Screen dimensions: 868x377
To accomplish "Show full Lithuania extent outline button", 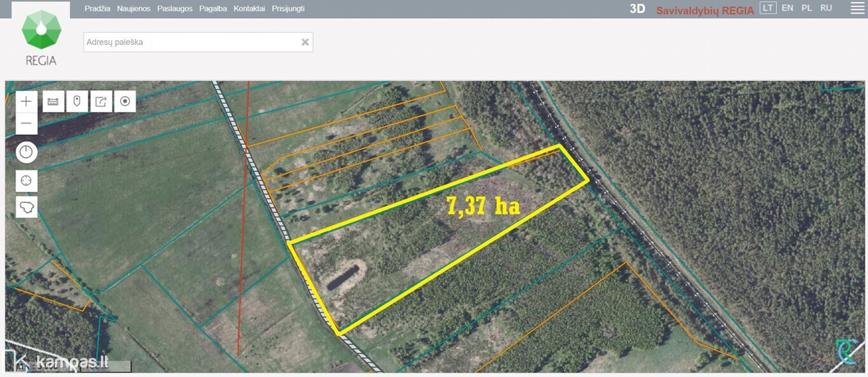I will [x=26, y=207].
